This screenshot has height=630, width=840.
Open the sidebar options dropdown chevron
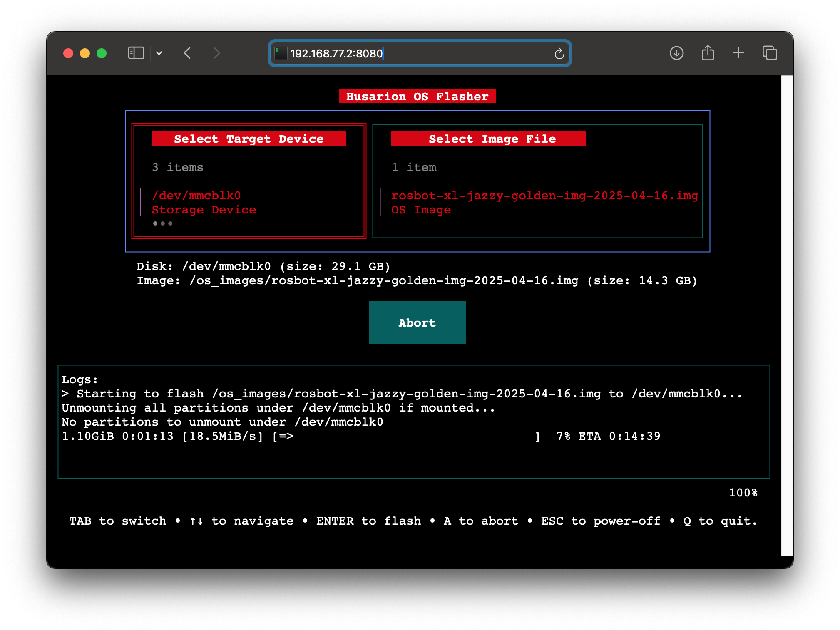159,53
